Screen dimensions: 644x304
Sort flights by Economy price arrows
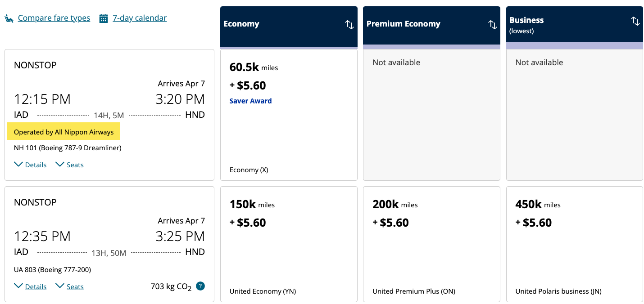pos(349,25)
